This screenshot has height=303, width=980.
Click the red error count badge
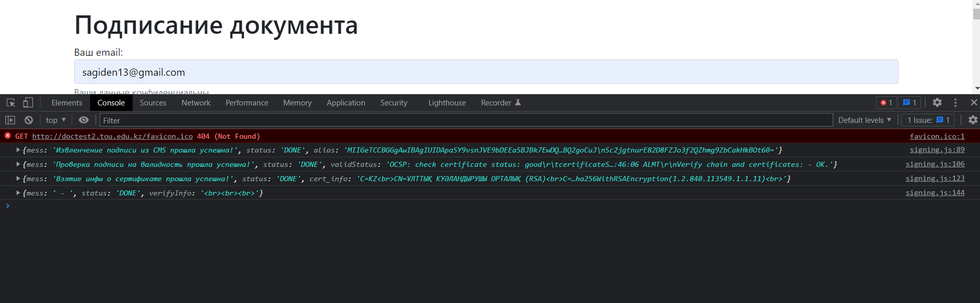point(886,103)
